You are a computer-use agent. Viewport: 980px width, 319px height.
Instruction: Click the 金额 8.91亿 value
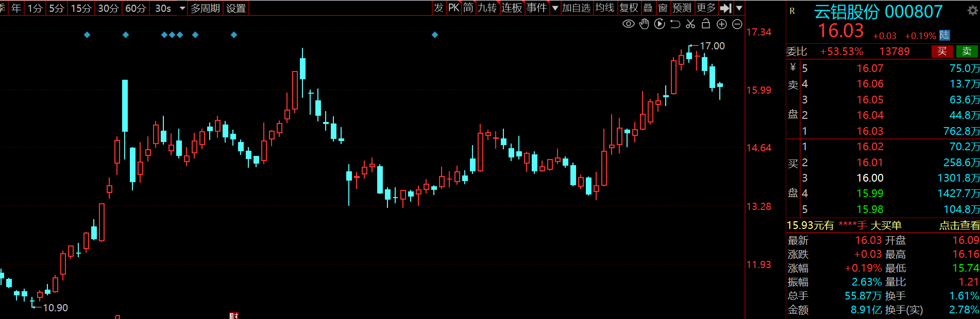(866, 310)
